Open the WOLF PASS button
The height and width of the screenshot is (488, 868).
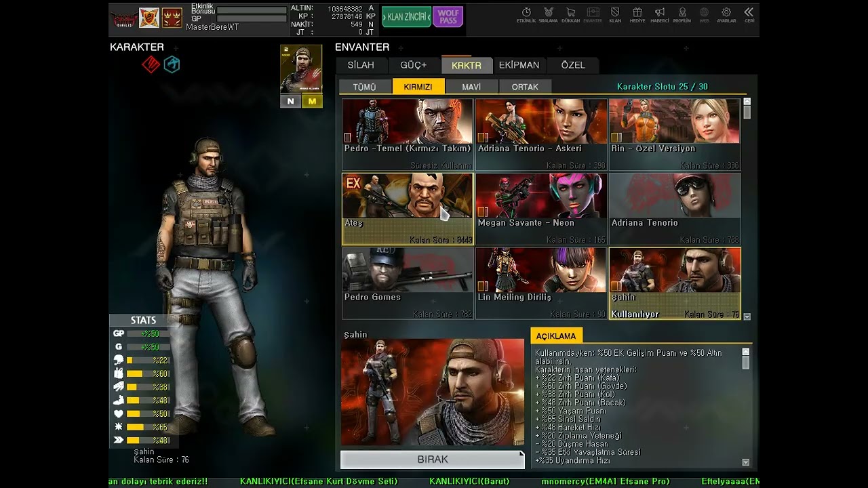448,16
